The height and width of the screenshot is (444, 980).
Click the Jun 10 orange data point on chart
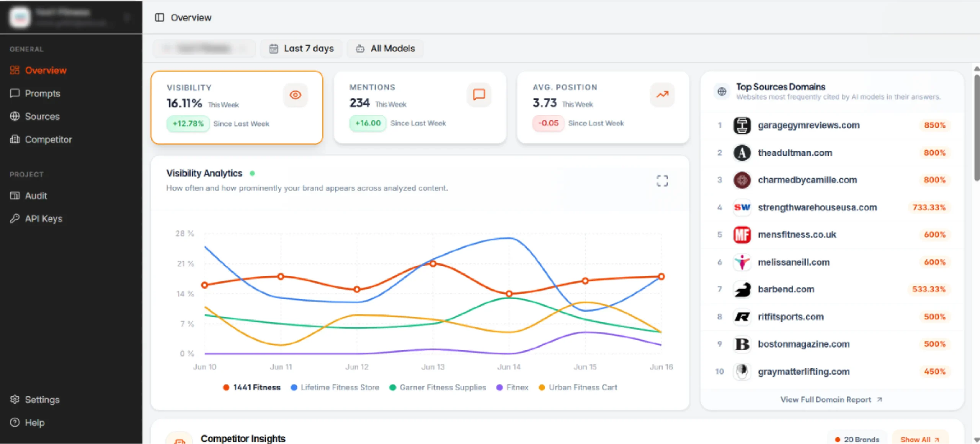pos(205,285)
